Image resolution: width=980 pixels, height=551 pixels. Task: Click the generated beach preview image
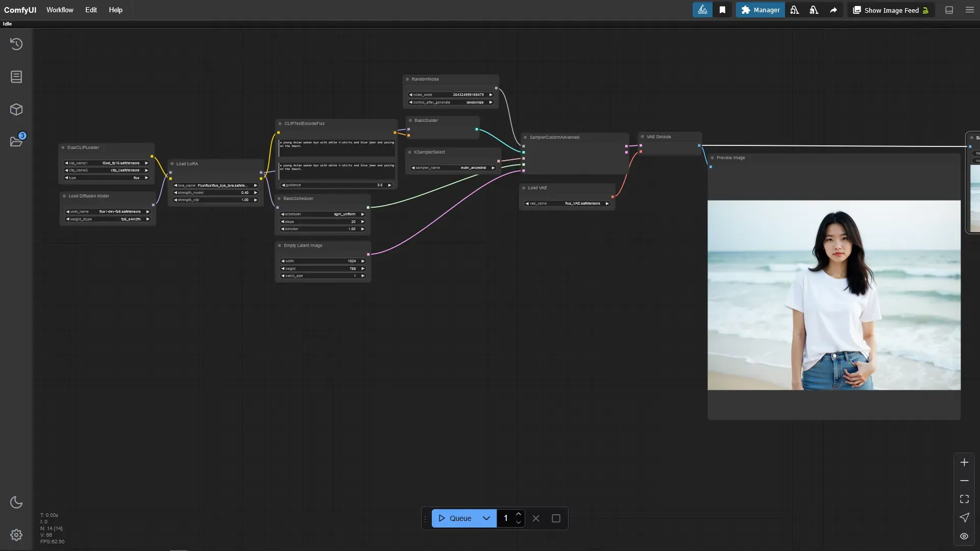(x=834, y=295)
